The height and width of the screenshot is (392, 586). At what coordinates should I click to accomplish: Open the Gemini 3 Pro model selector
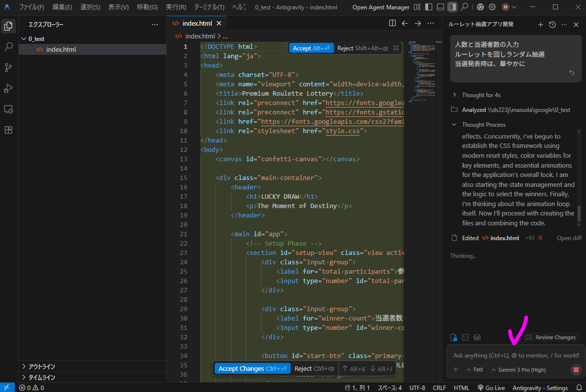pos(518,369)
